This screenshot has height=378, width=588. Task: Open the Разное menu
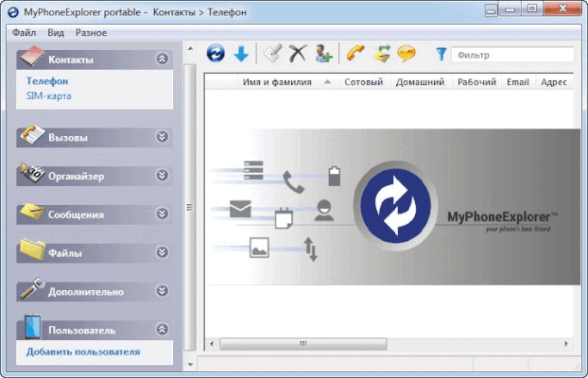pos(91,33)
